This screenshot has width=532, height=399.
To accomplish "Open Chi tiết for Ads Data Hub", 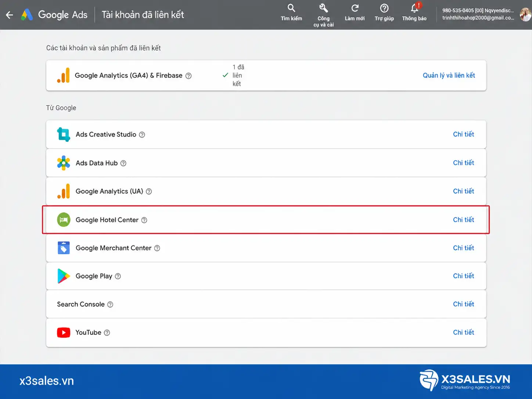I will pyautogui.click(x=463, y=163).
